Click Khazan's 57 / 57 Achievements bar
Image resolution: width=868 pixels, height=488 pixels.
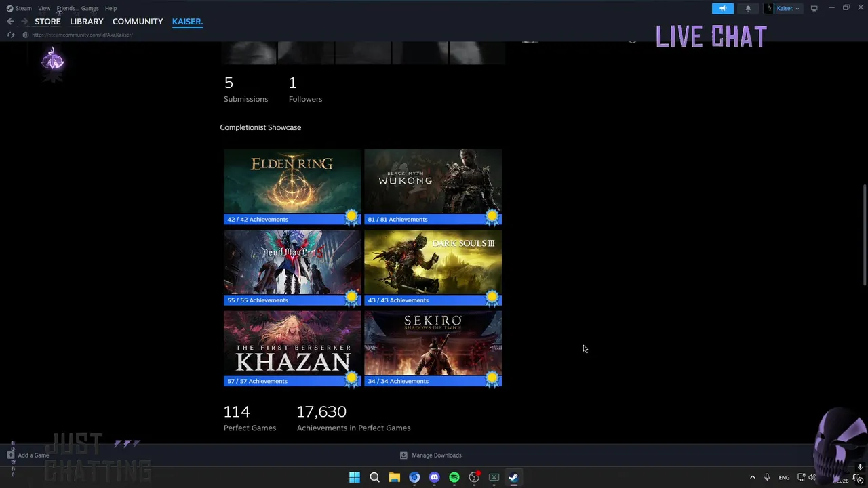(x=292, y=381)
